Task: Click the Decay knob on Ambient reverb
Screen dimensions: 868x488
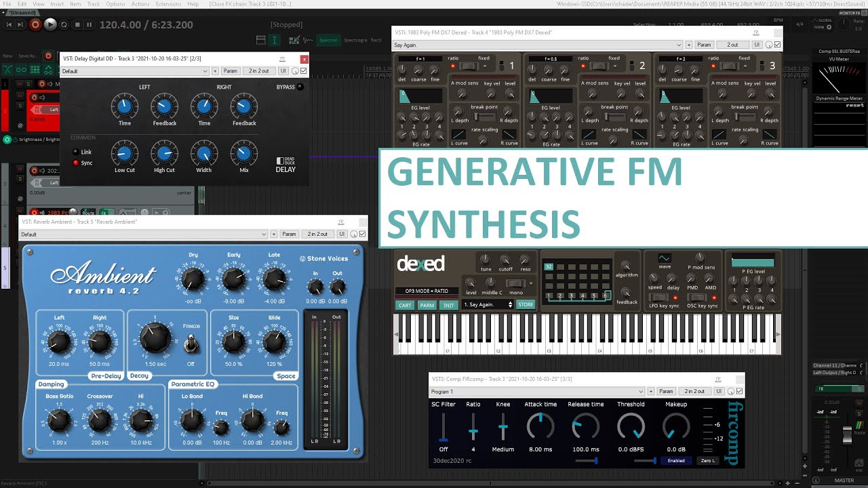Action: coord(155,338)
